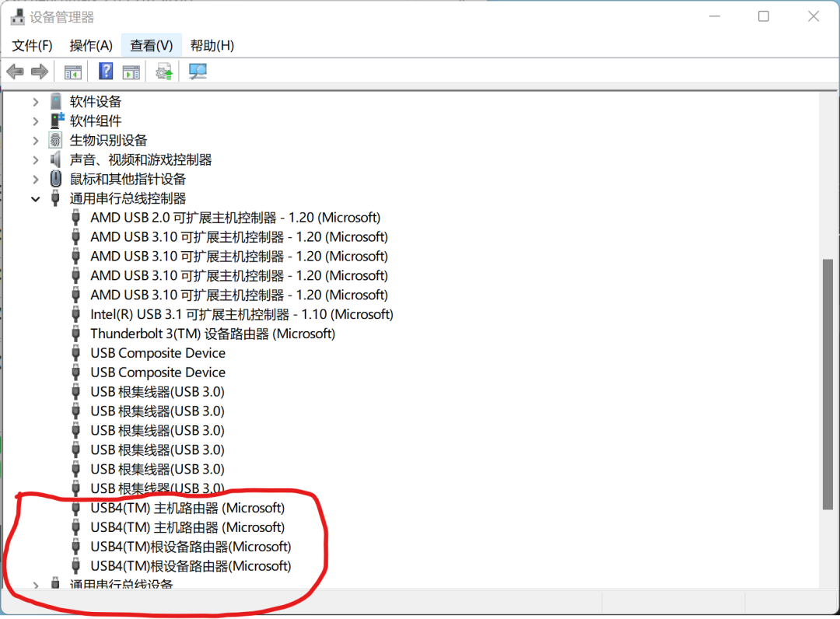Click the vertical scrollbar thumb
Image resolution: width=840 pixels, height=619 pixels.
[828, 384]
